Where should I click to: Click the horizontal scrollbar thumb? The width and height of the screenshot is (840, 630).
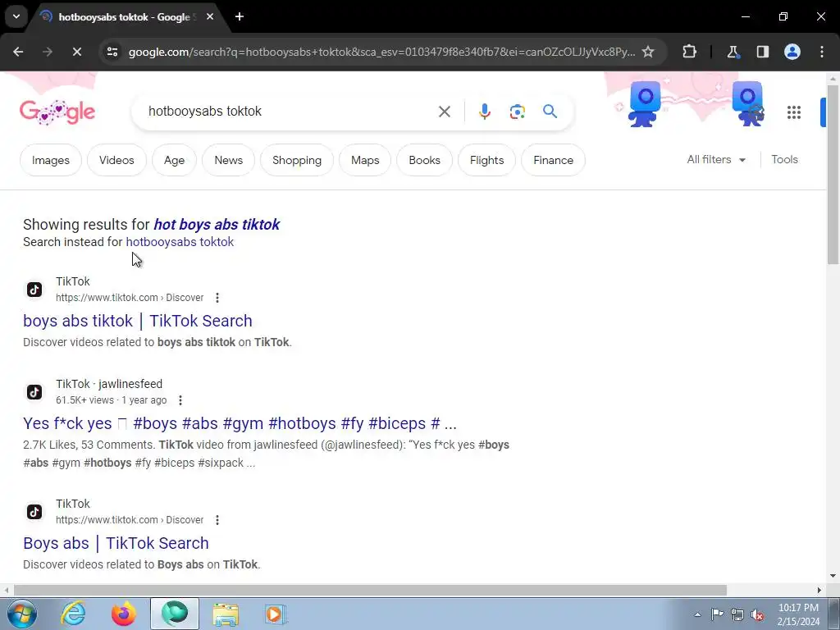click(370, 591)
